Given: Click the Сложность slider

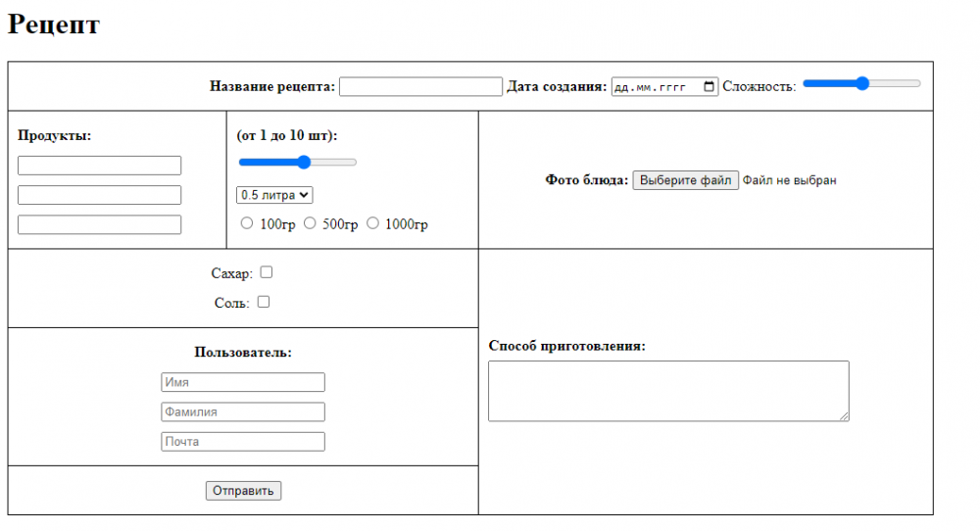Looking at the screenshot, I should pyautogui.click(x=861, y=83).
